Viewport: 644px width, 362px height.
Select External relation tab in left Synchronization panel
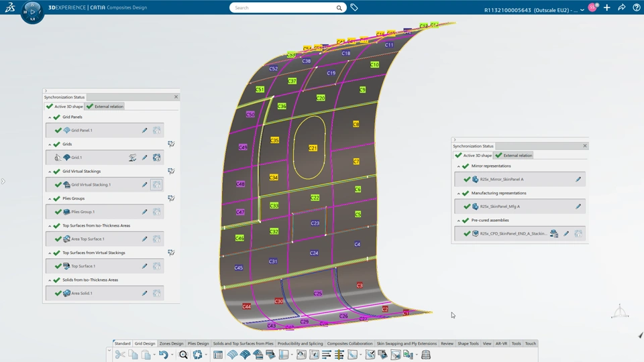pos(105,107)
